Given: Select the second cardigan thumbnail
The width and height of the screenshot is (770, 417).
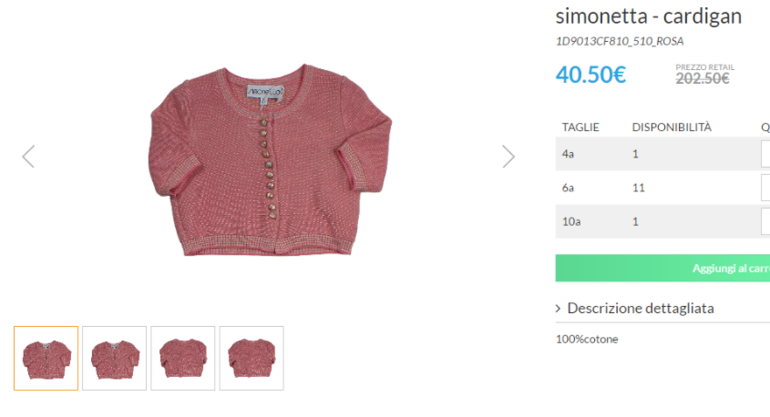Looking at the screenshot, I should (x=114, y=358).
